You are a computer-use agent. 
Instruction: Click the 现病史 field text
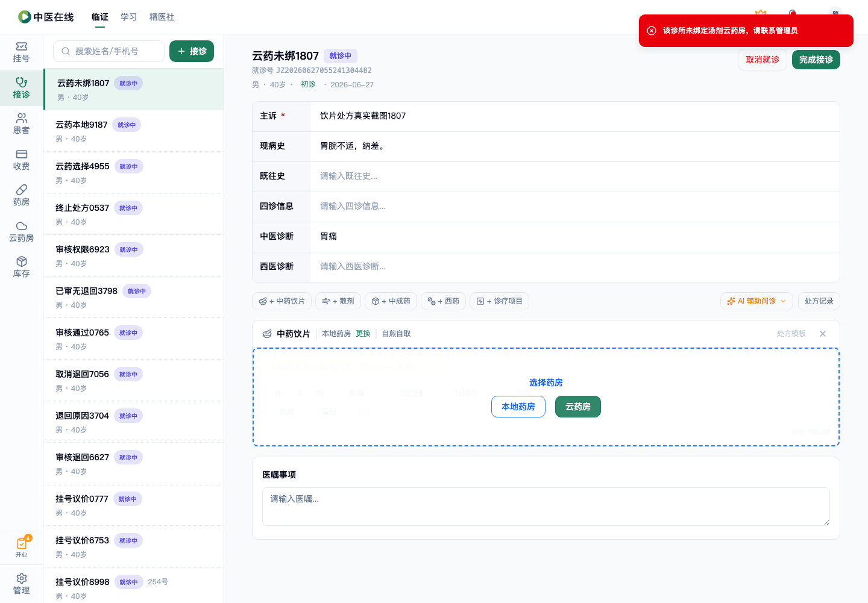point(575,146)
